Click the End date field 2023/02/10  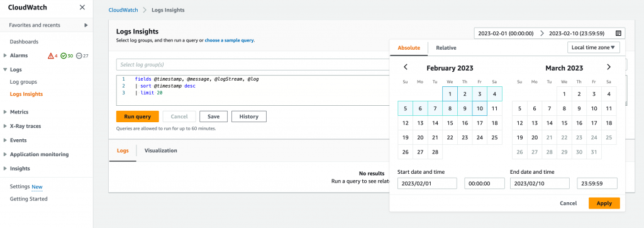[x=540, y=183]
